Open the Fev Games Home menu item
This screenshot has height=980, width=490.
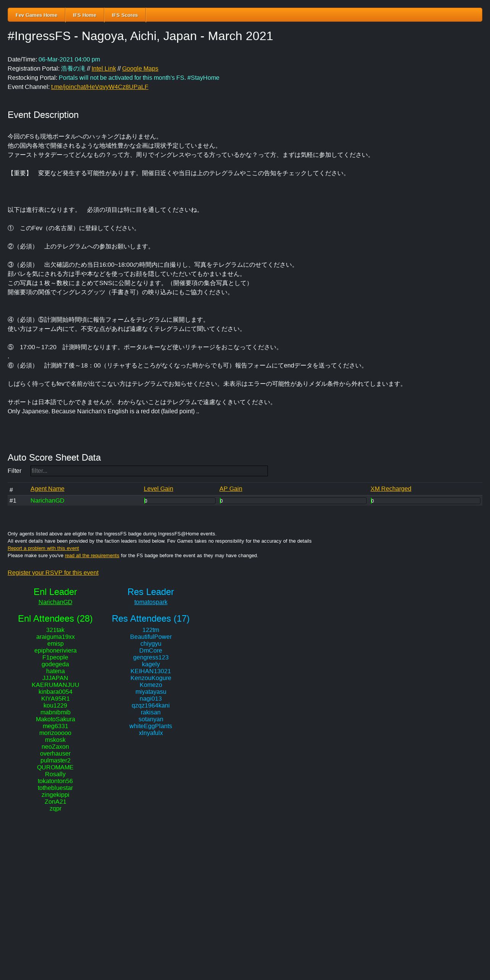tap(37, 15)
